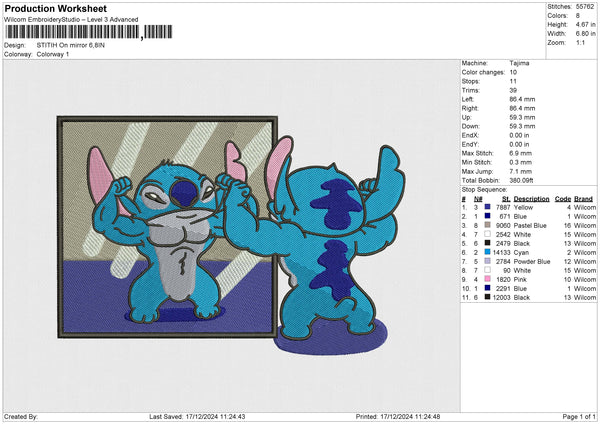Viewport: 600px width, 424px height.
Task: Click the Up extent value 59.3 mm
Action: tap(522, 117)
